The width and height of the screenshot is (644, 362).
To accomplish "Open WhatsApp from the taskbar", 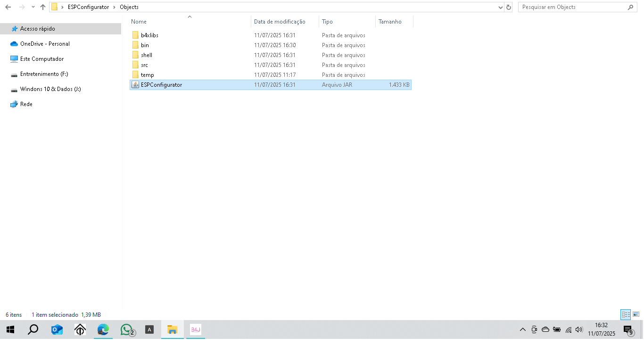I will click(126, 329).
